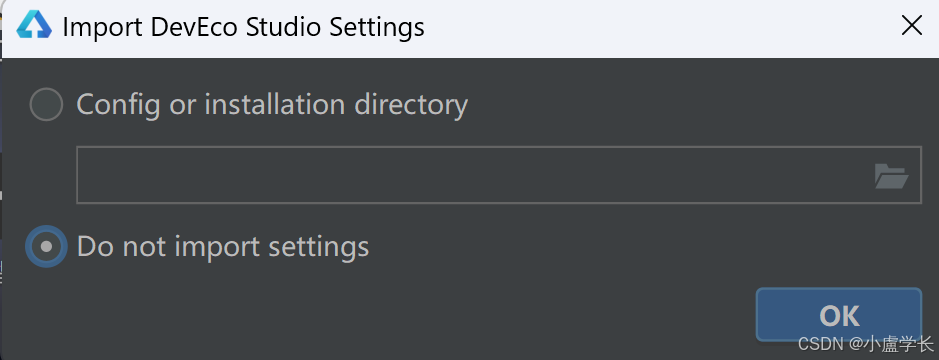Confirm the dialog with the OK button
Screen dimensions: 939x360
click(839, 315)
